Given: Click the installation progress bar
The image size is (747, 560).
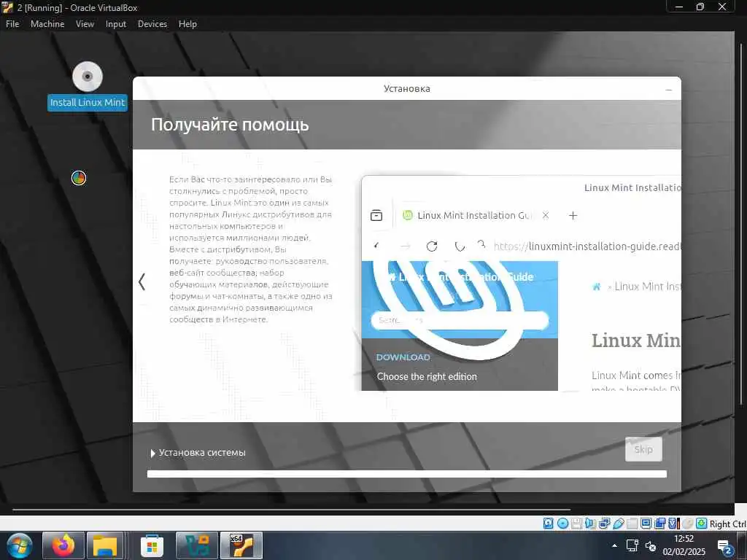Looking at the screenshot, I should pyautogui.click(x=407, y=474).
